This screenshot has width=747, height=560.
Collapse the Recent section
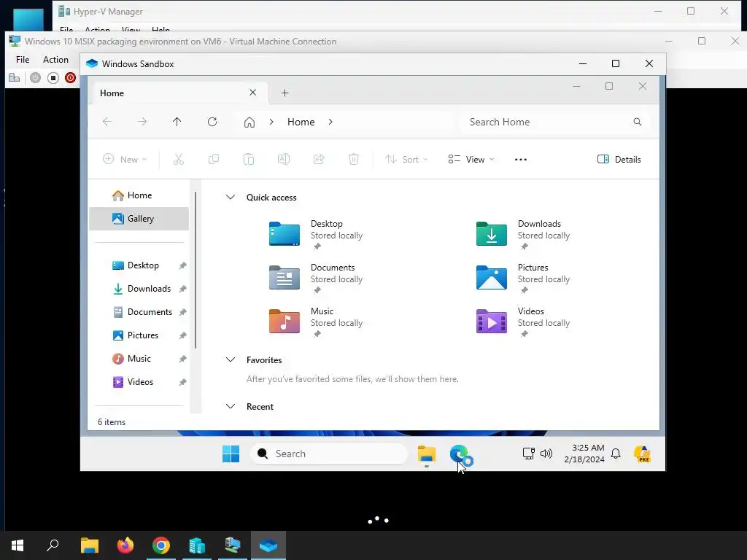pyautogui.click(x=230, y=407)
